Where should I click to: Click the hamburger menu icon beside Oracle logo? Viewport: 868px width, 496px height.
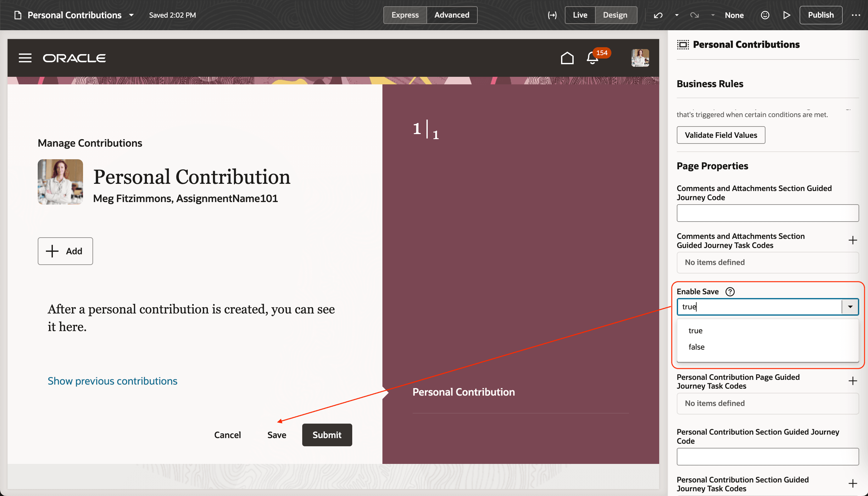[x=25, y=58]
